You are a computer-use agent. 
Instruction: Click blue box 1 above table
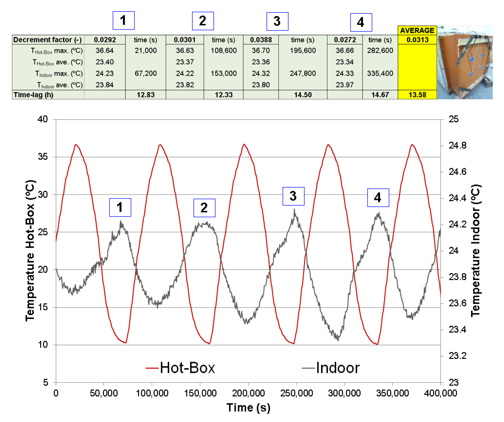point(123,20)
